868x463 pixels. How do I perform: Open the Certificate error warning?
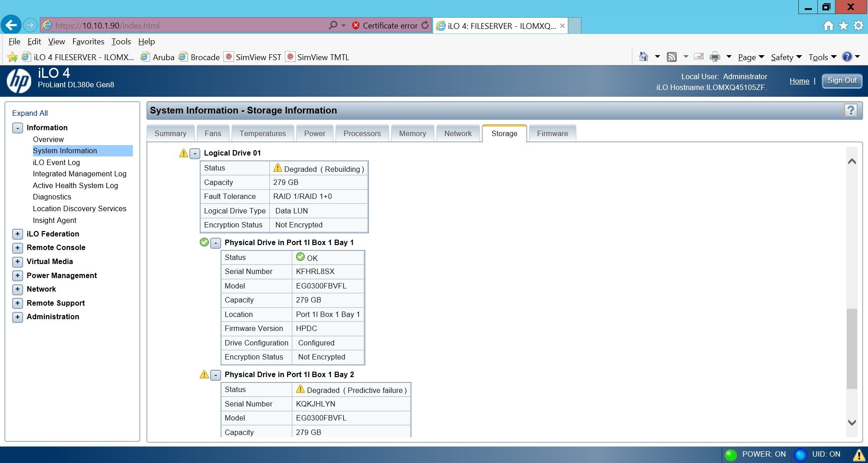click(385, 26)
